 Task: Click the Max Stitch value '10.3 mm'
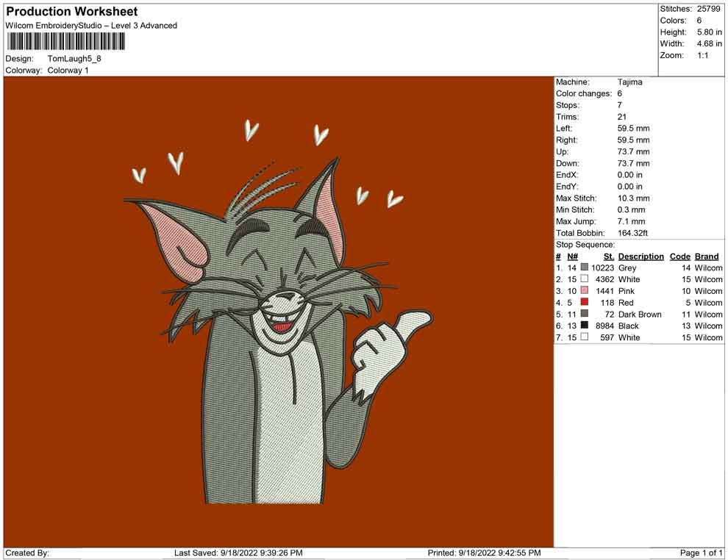coord(633,198)
